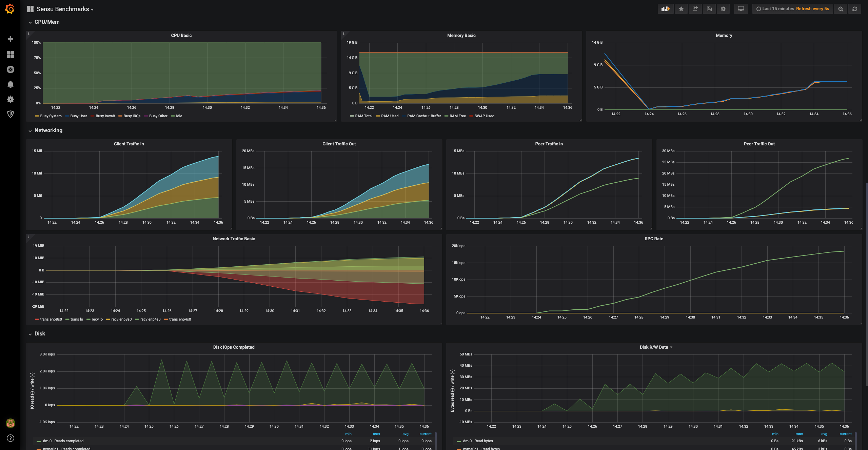The height and width of the screenshot is (450, 868).
Task: Star this dashboard as favorite
Action: click(x=681, y=9)
